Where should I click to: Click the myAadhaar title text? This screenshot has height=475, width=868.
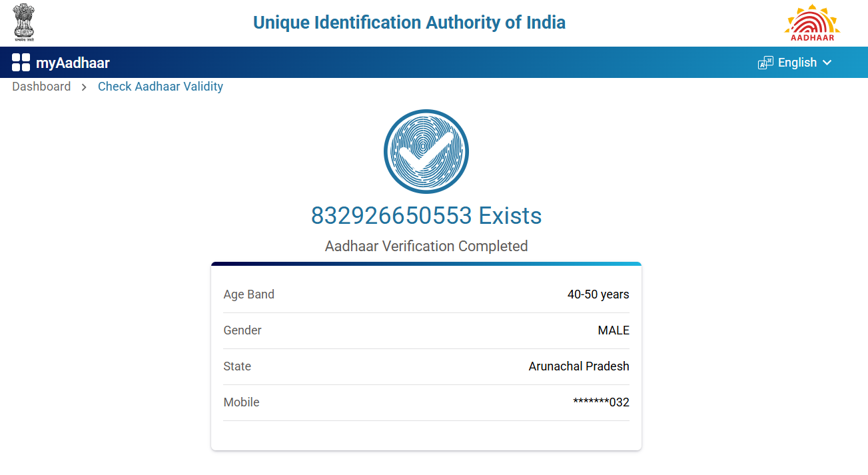tap(73, 63)
